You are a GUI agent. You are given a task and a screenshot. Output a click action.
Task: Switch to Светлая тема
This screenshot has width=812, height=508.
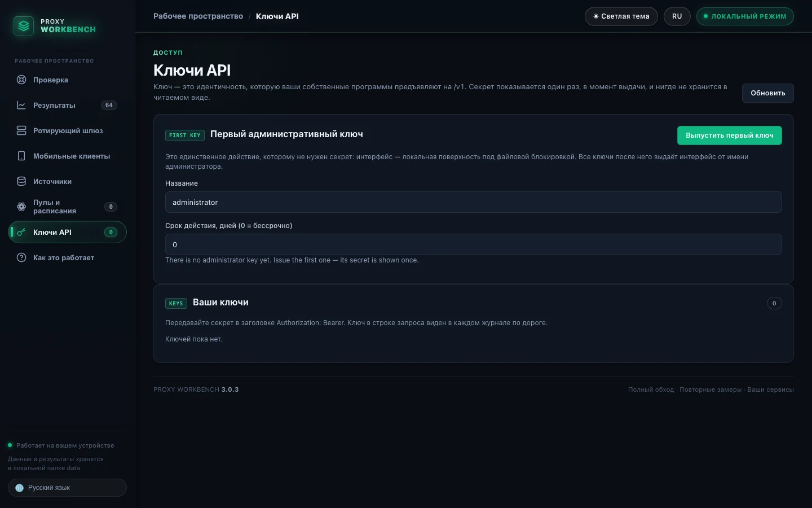pyautogui.click(x=621, y=16)
